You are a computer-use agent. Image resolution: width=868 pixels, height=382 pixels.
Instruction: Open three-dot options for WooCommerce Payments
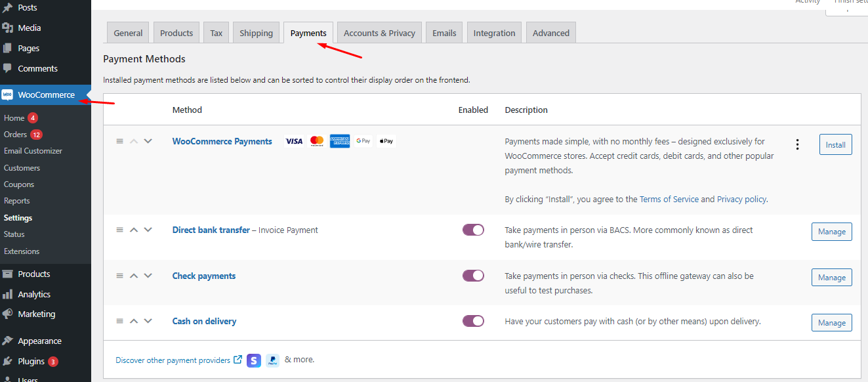[x=797, y=144]
